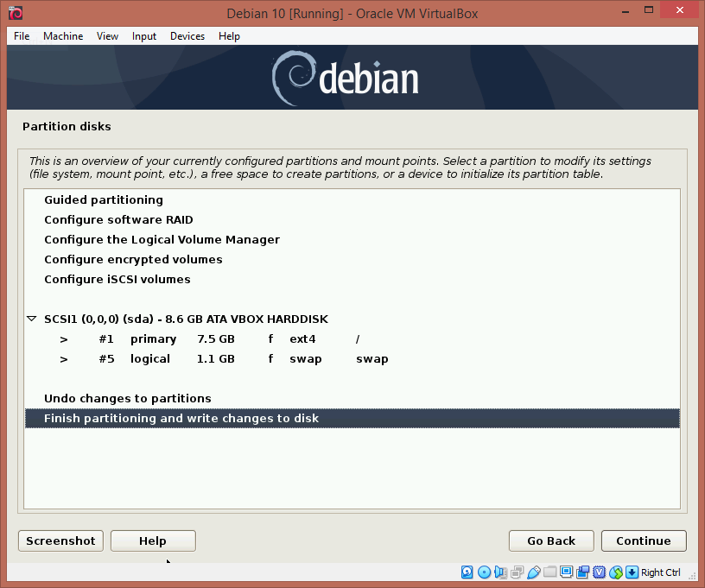Screen dimensions: 705x588
Task: Click the Partition disks heading
Action: tap(67, 127)
